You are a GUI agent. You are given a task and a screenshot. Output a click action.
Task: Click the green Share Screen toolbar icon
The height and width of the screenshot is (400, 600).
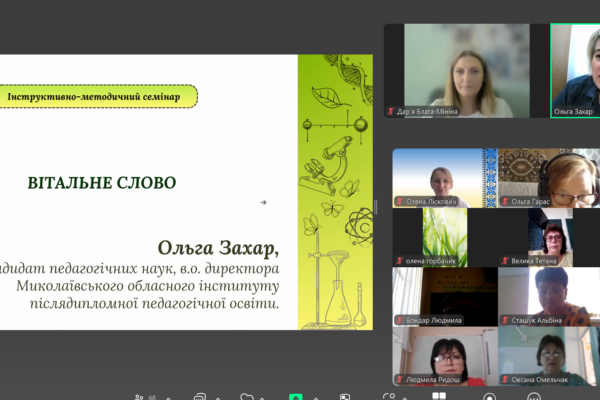pyautogui.click(x=295, y=397)
